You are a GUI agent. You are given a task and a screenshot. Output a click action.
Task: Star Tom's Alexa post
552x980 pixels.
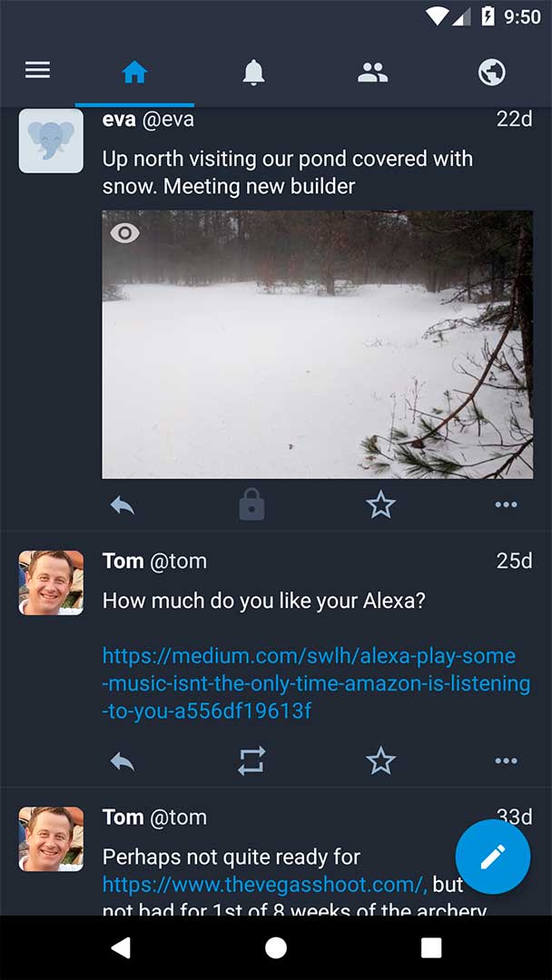(380, 761)
